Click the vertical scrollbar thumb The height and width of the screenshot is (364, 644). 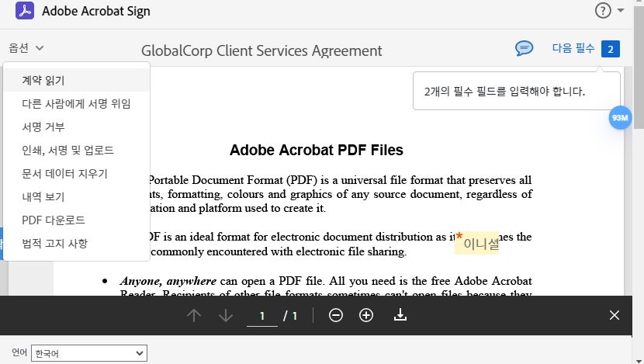[639, 66]
